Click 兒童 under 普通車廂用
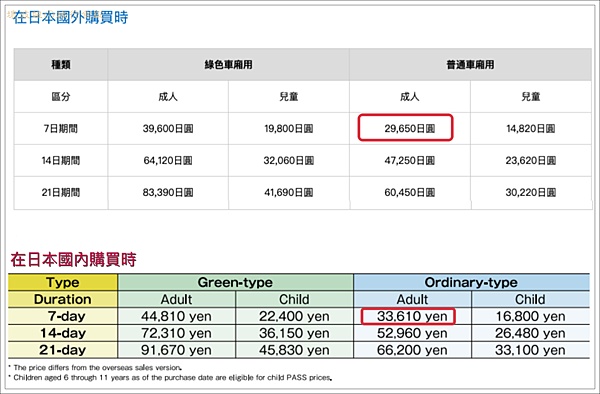 pyautogui.click(x=531, y=97)
